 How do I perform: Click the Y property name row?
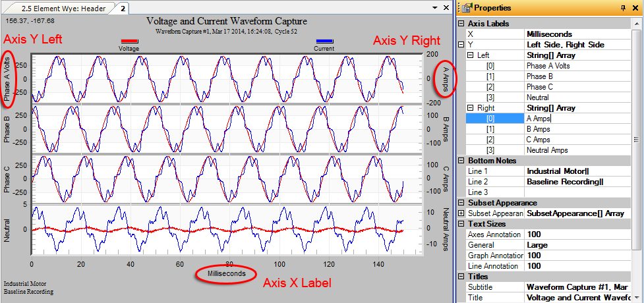(495, 45)
